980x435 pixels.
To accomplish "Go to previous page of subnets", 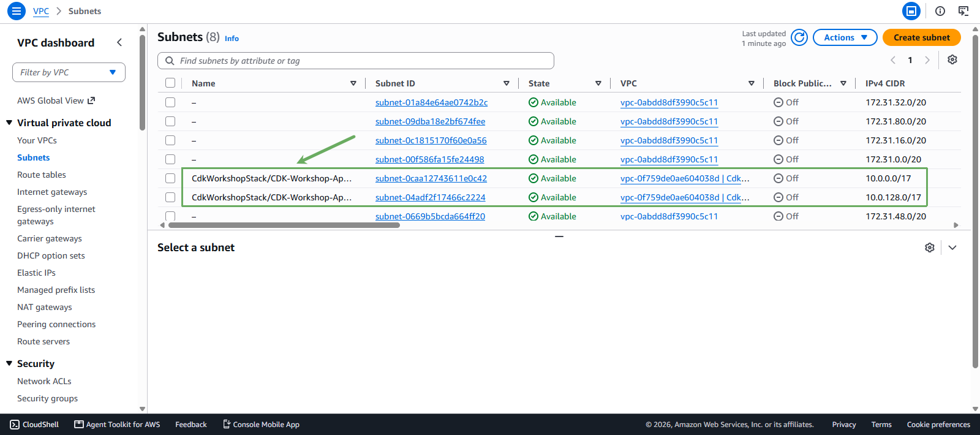I will (x=893, y=60).
